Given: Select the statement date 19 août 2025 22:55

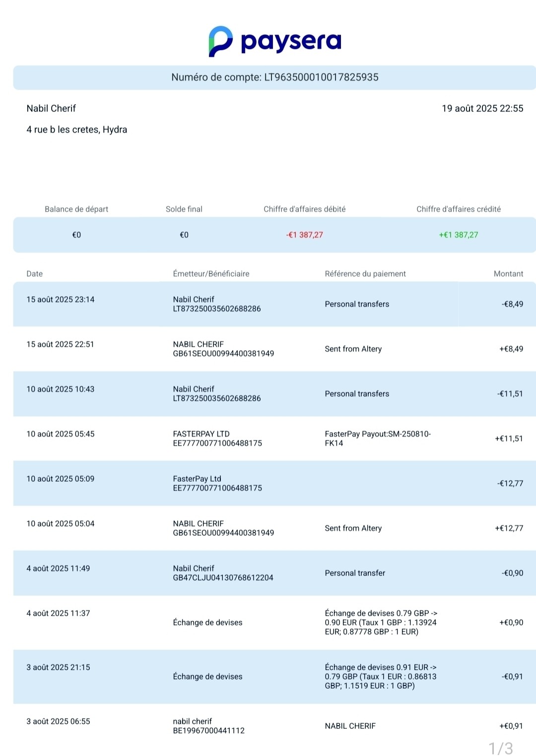Looking at the screenshot, I should coord(482,109).
